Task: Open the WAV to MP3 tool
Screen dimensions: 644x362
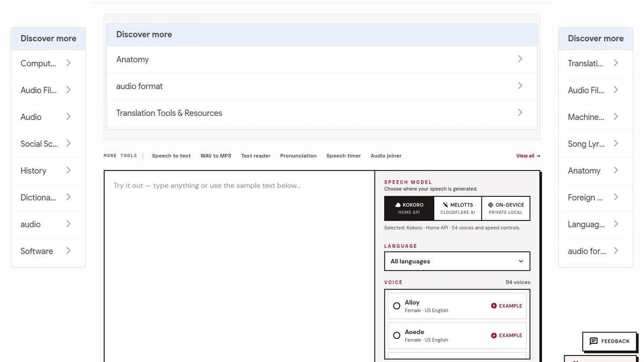Action: (216, 156)
